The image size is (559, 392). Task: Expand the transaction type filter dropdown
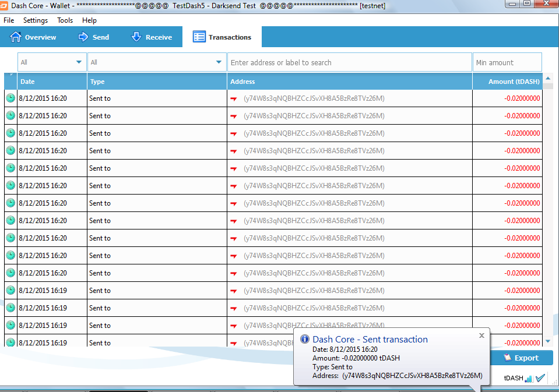tap(157, 62)
